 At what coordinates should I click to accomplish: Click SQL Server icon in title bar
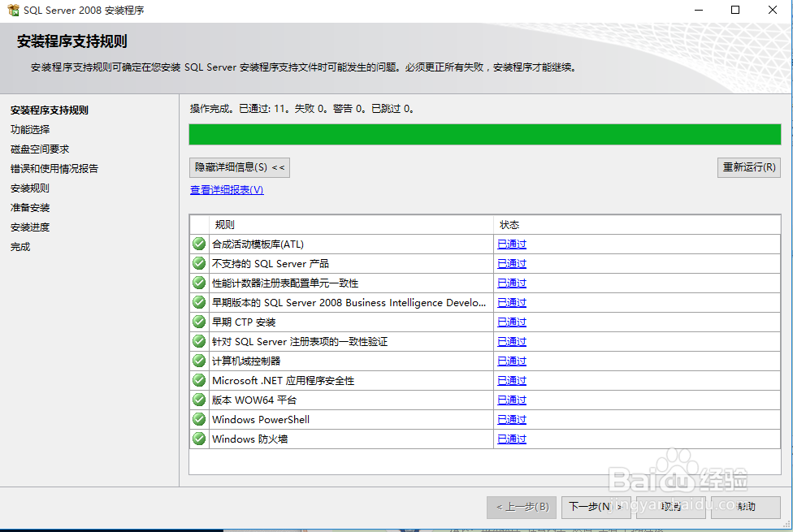click(11, 10)
